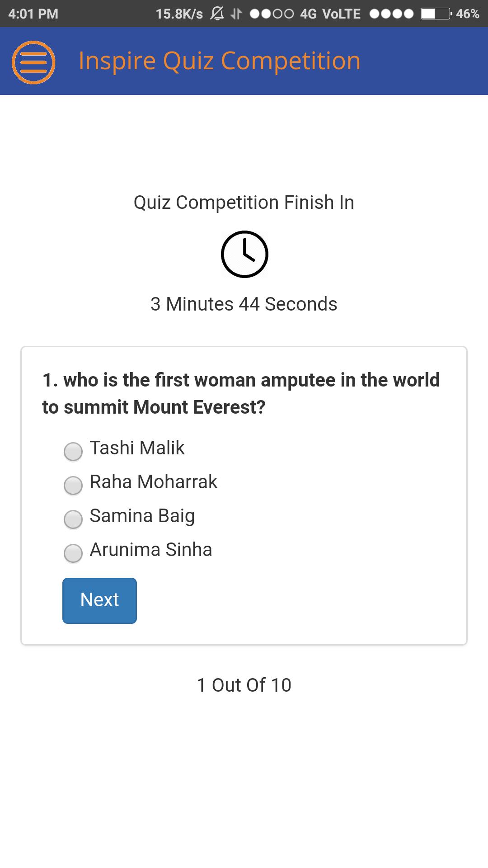
Task: Tap the Arunima Sinha answer label
Action: 151,550
